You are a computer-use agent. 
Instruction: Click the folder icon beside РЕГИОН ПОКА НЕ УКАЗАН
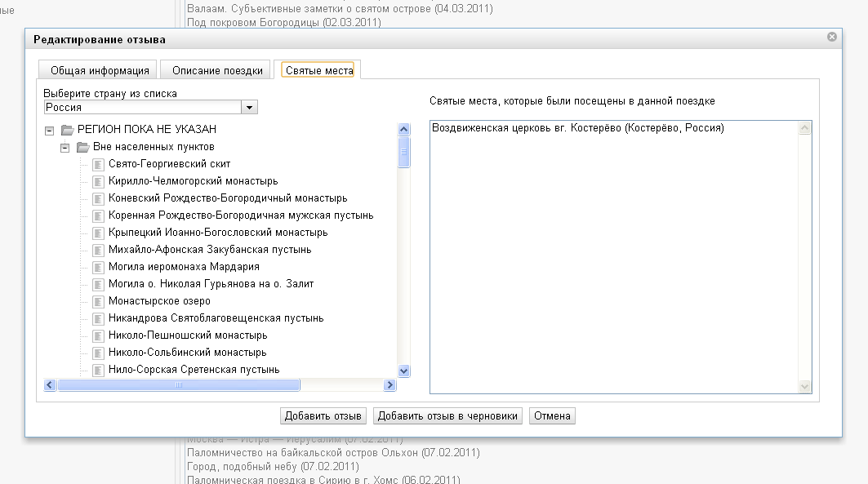[68, 130]
